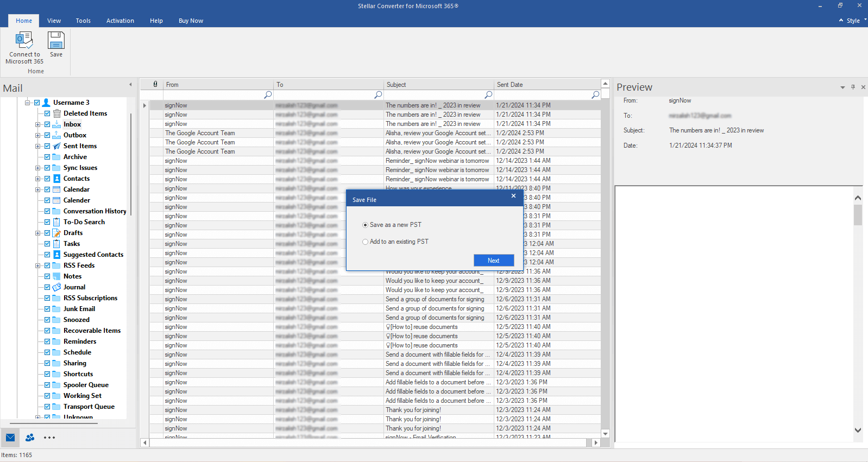
Task: Click the Deleted Items trash icon
Action: point(57,113)
